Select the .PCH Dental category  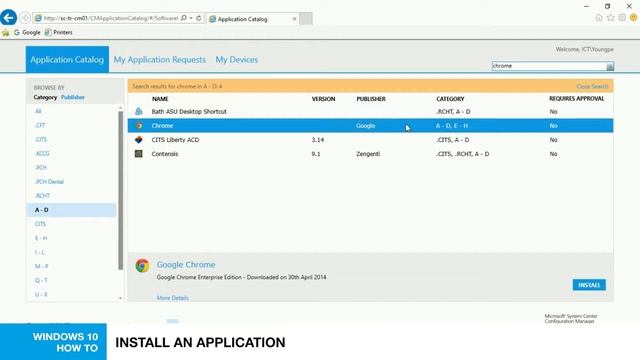[49, 182]
